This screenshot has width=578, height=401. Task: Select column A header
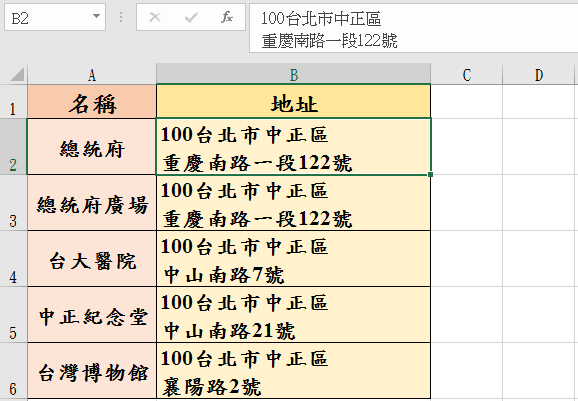92,74
